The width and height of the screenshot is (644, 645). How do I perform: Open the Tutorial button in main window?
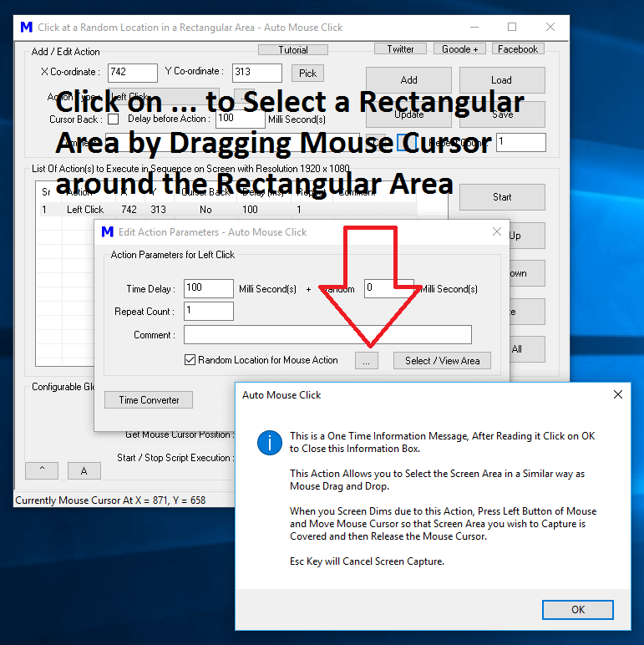click(293, 50)
